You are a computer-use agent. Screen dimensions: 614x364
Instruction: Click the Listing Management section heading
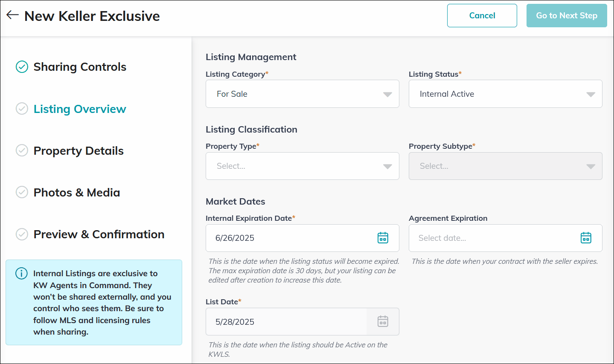pyautogui.click(x=251, y=57)
